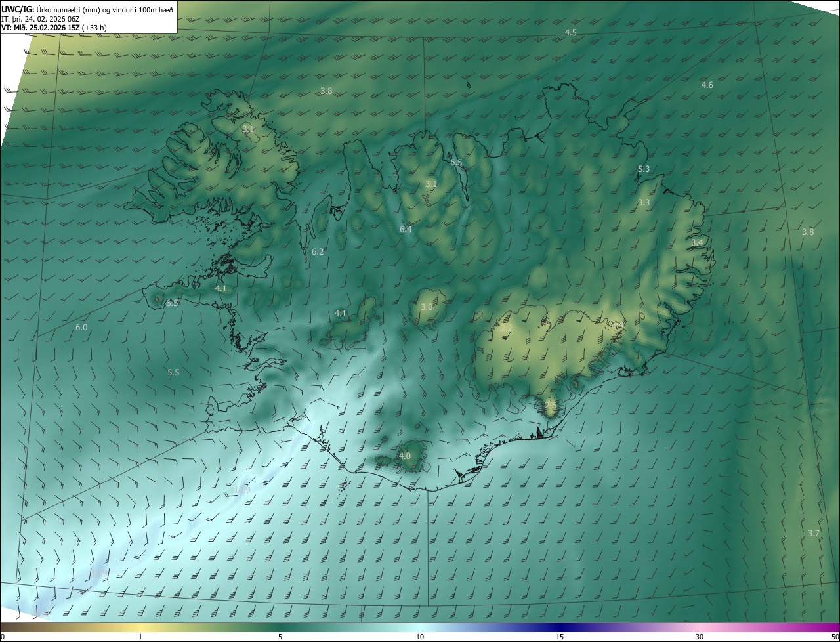Click the "4.6" map value label
This screenshot has width=840, height=642.
click(x=707, y=85)
